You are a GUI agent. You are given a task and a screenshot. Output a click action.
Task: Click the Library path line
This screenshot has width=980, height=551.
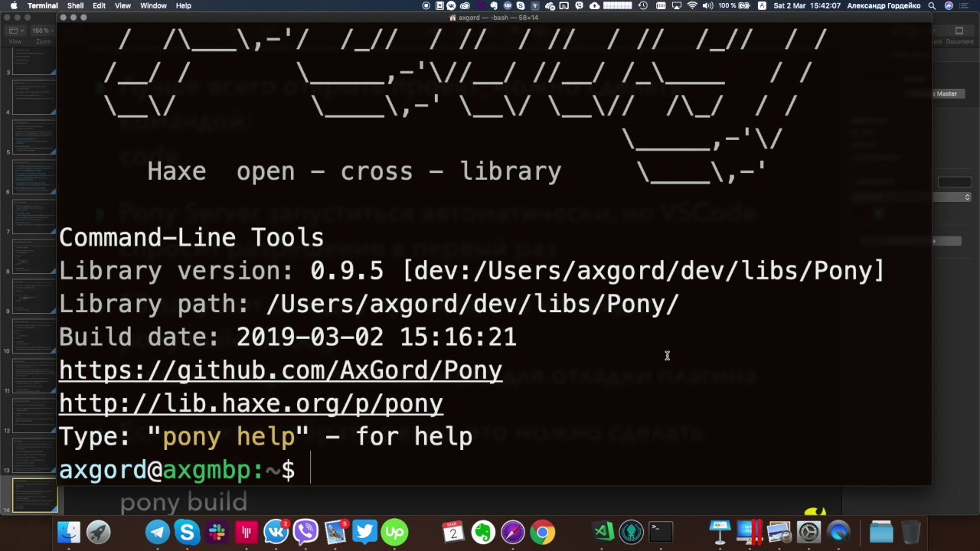[369, 304]
